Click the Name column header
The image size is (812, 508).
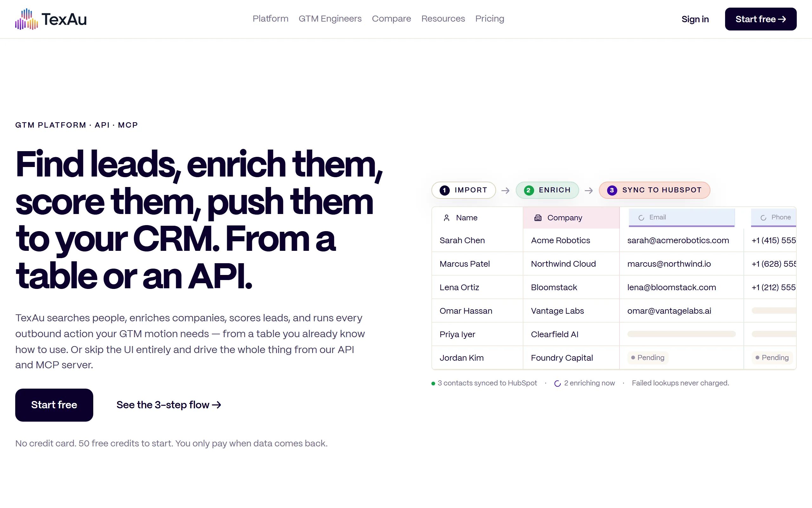pos(477,218)
